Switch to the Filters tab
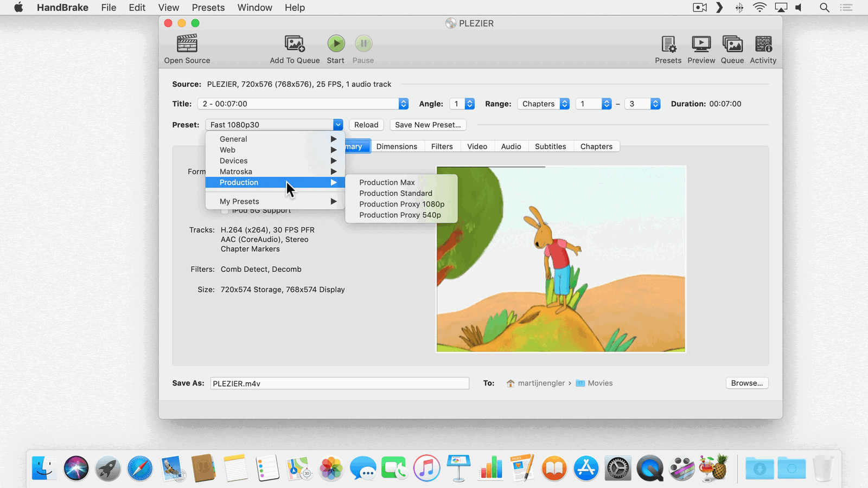 442,146
